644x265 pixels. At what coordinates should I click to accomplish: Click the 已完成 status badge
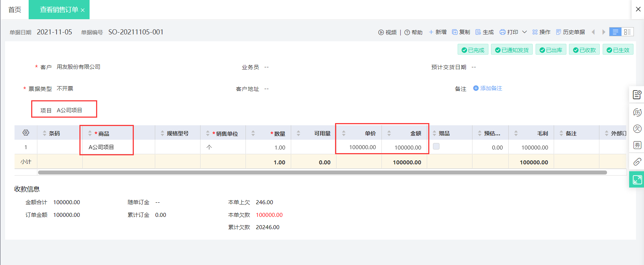[x=473, y=50]
